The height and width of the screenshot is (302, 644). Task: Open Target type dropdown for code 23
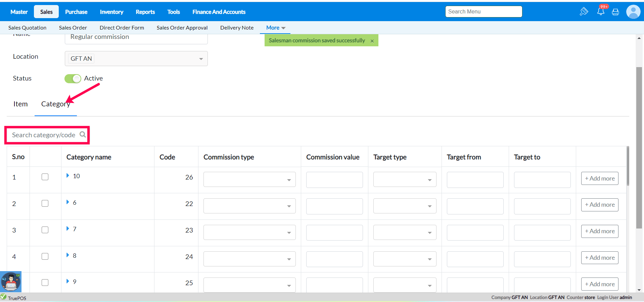[x=405, y=233]
